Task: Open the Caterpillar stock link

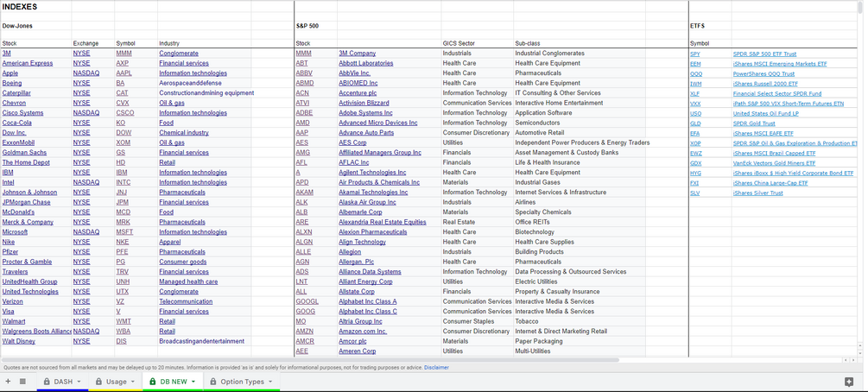Action: pos(16,93)
